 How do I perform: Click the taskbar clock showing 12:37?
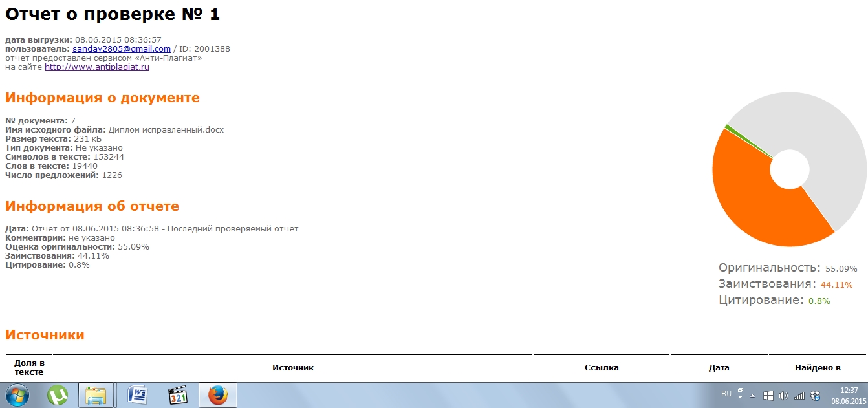pyautogui.click(x=848, y=395)
